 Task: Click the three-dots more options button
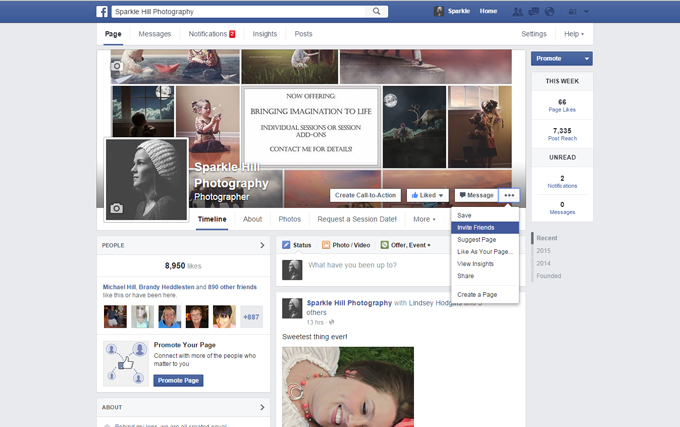[509, 196]
